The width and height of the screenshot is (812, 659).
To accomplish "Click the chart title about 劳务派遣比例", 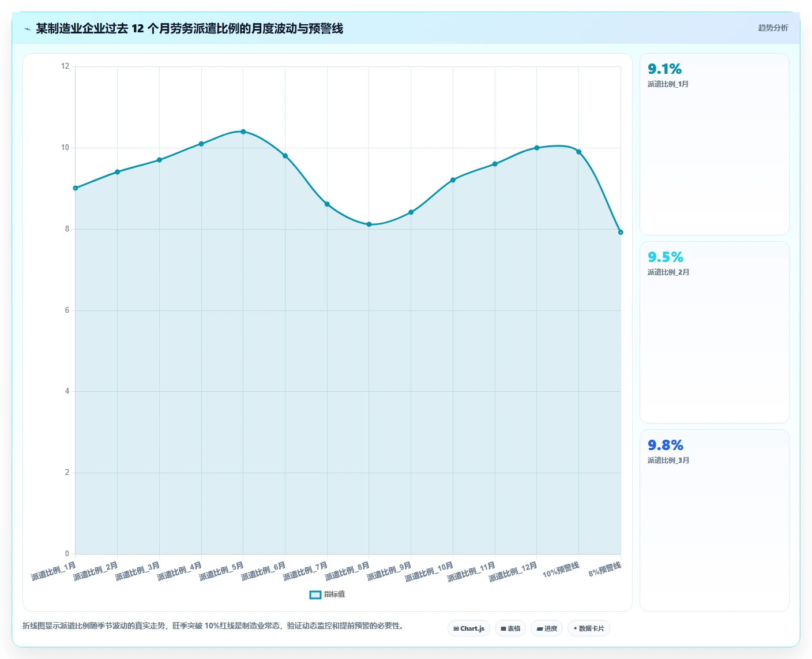I will tap(189, 28).
